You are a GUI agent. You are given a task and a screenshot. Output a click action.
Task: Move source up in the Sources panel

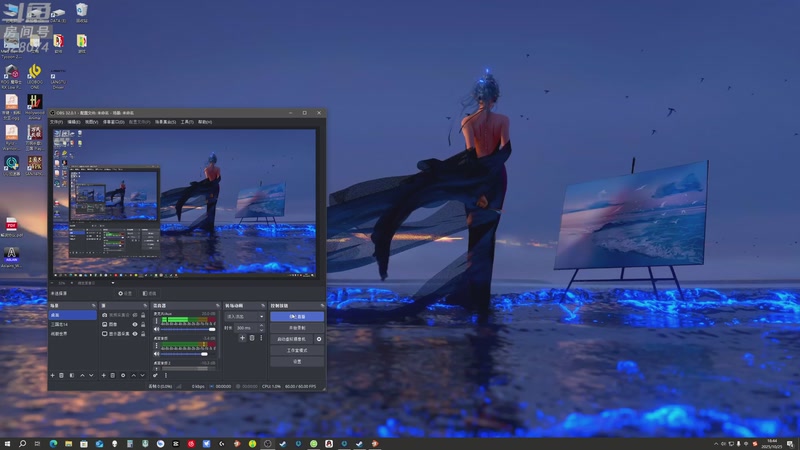(134, 376)
